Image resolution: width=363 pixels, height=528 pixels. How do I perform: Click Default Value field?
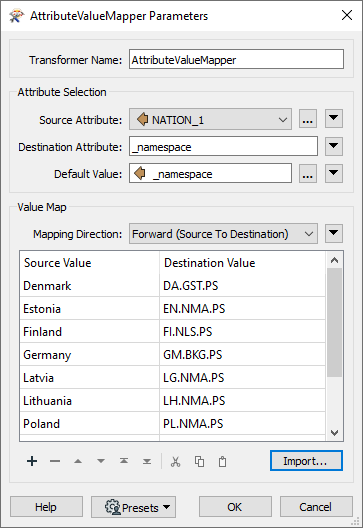210,173
